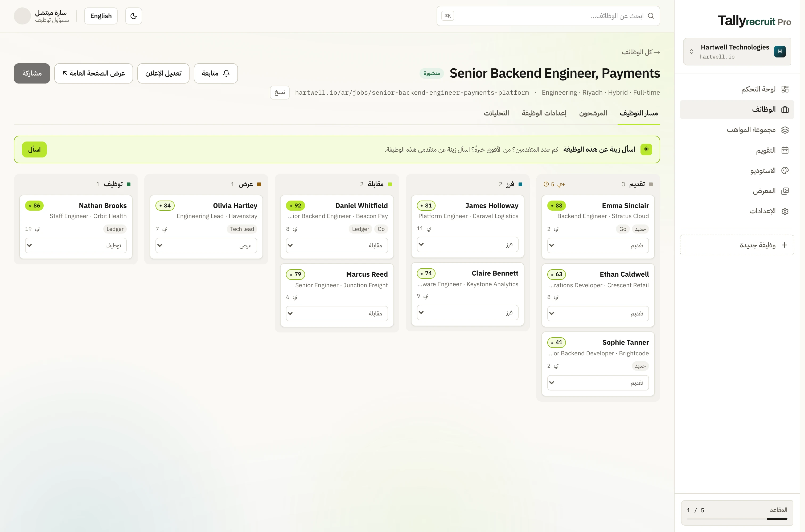This screenshot has height=532, width=805.
Task: Click the green square of توظيف column
Action: pos(129,184)
